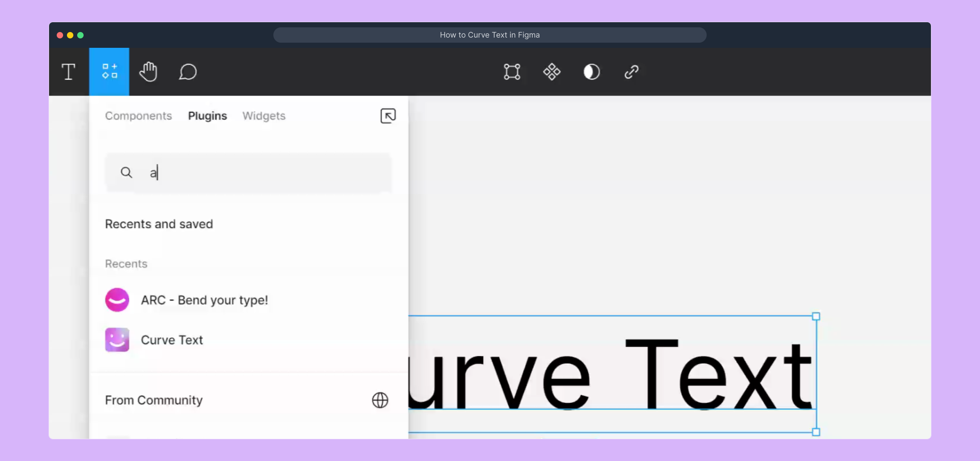The width and height of the screenshot is (980, 461).
Task: Select the Hand tool
Action: (x=148, y=72)
